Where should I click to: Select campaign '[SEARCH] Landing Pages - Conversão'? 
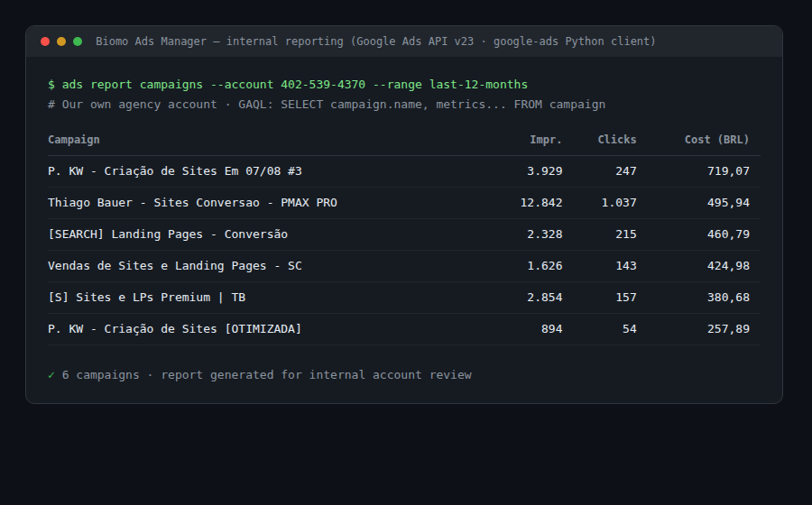tap(168, 234)
